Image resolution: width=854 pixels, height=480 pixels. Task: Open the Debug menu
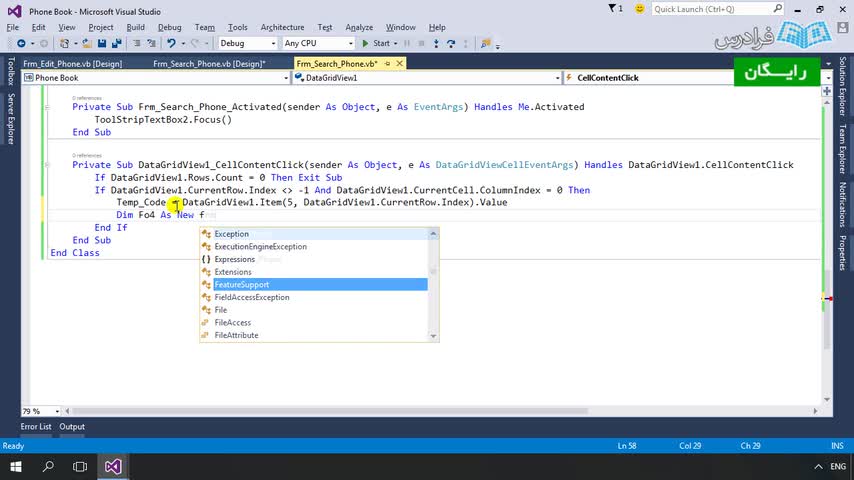169,27
